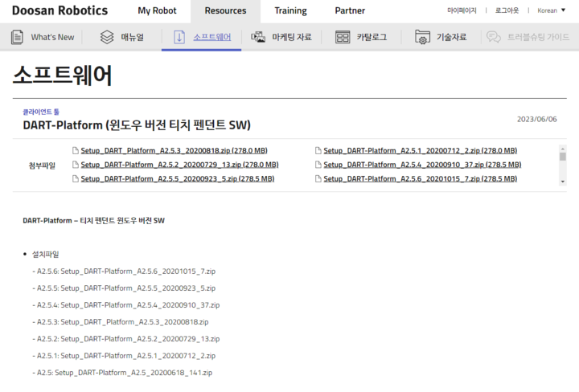Click the line A2.5.4: Setup_DART-Platform_A2.5.4_20200910_37.zip
The width and height of the screenshot is (579, 392).
(126, 305)
